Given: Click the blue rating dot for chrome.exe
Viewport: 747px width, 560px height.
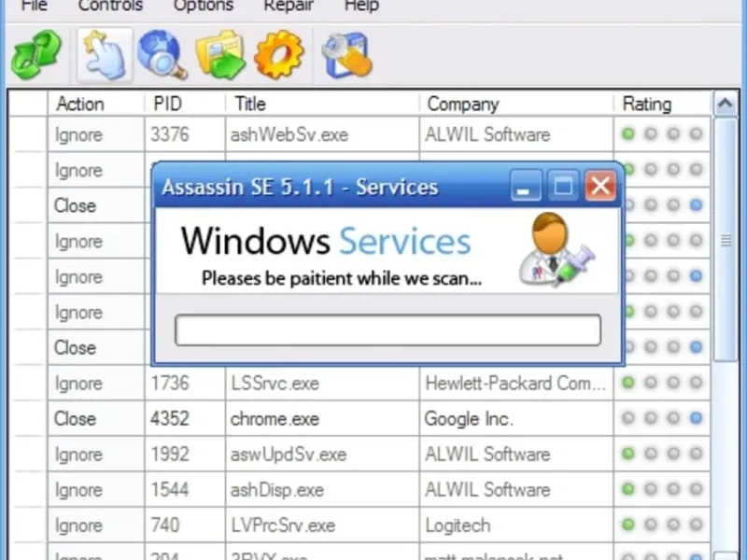Looking at the screenshot, I should point(696,418).
